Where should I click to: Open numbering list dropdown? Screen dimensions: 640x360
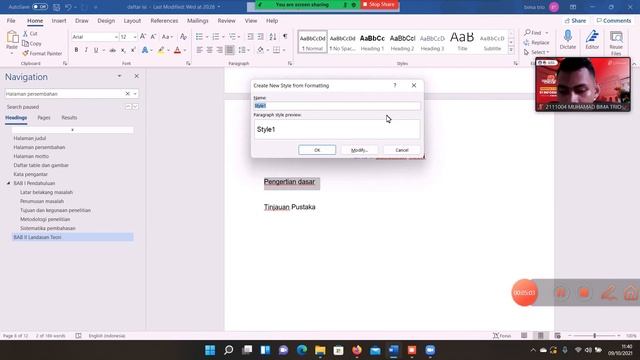223,37
